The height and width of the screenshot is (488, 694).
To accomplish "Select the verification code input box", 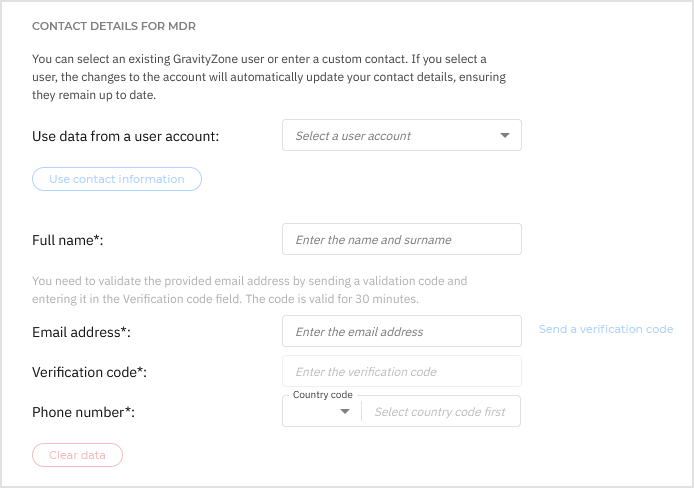I will (x=402, y=372).
